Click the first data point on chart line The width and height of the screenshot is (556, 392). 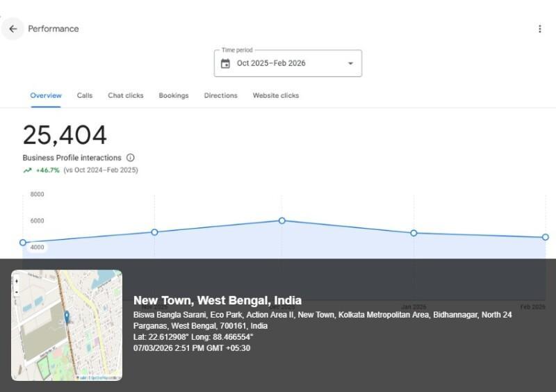tap(23, 243)
